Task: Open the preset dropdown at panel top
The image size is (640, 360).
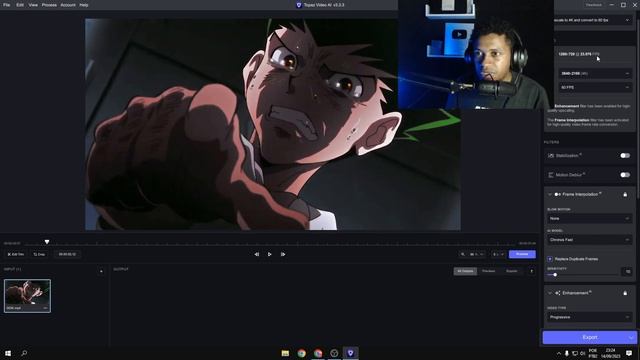Action: point(592,20)
